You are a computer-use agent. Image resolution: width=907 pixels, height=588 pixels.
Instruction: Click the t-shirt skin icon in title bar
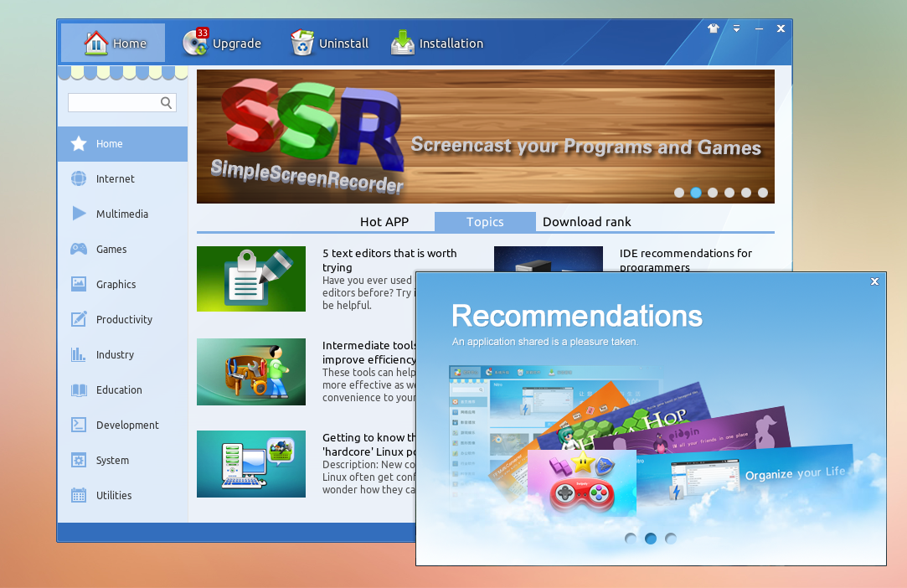point(713,28)
